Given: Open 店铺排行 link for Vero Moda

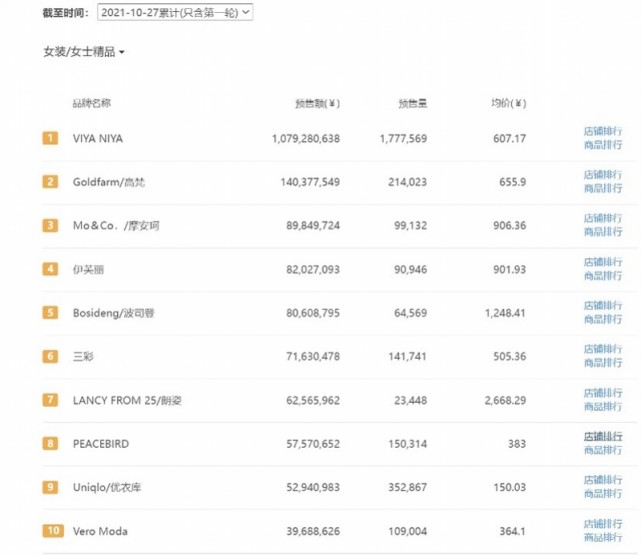Looking at the screenshot, I should coord(603,524).
